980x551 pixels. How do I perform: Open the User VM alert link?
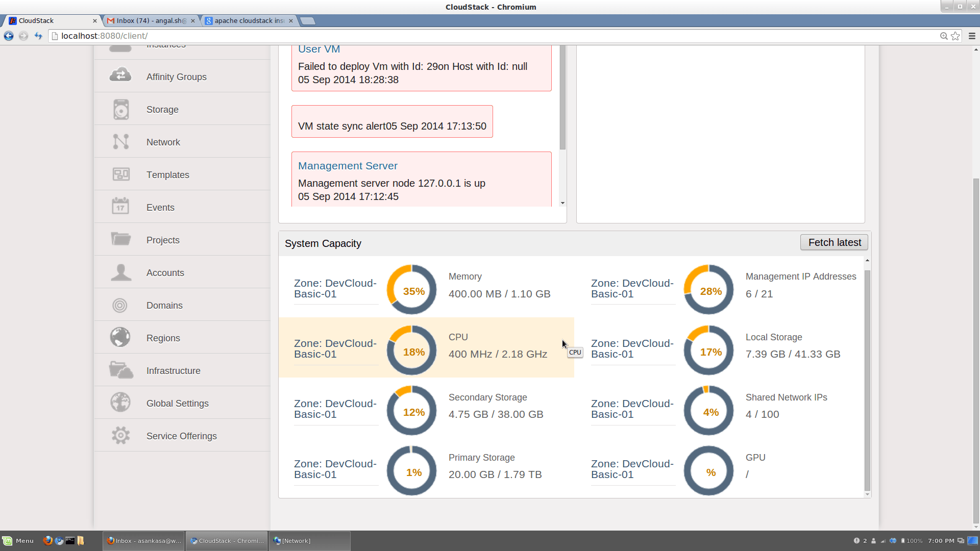(319, 49)
